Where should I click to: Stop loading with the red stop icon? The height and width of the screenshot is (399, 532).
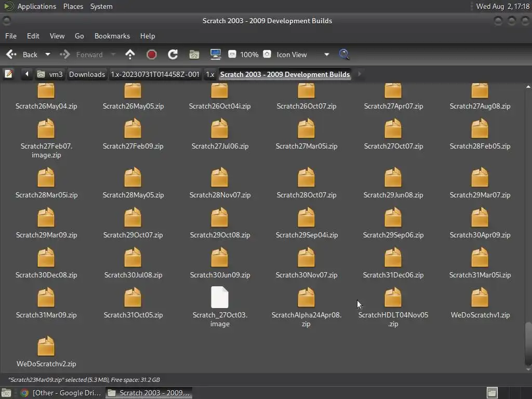pos(151,54)
